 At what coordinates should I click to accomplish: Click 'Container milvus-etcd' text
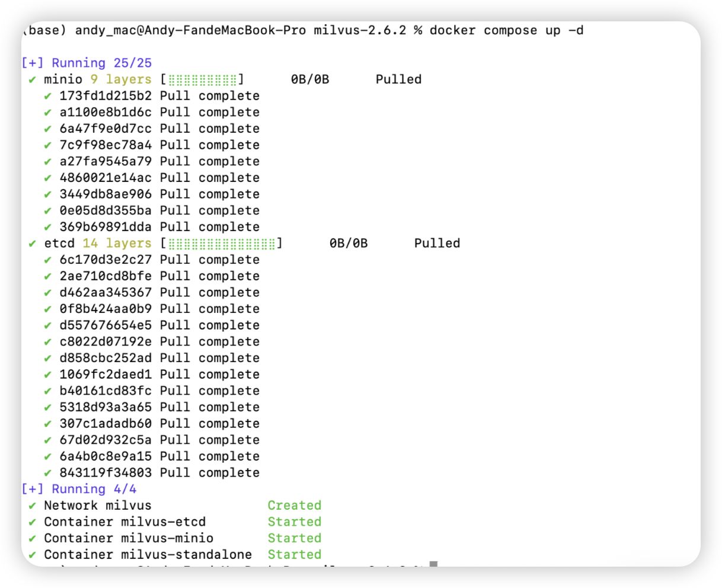[125, 522]
